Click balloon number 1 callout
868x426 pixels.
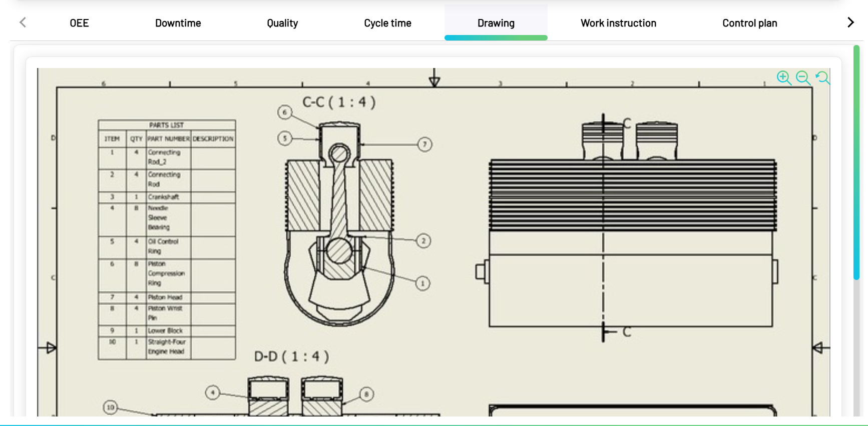click(422, 283)
